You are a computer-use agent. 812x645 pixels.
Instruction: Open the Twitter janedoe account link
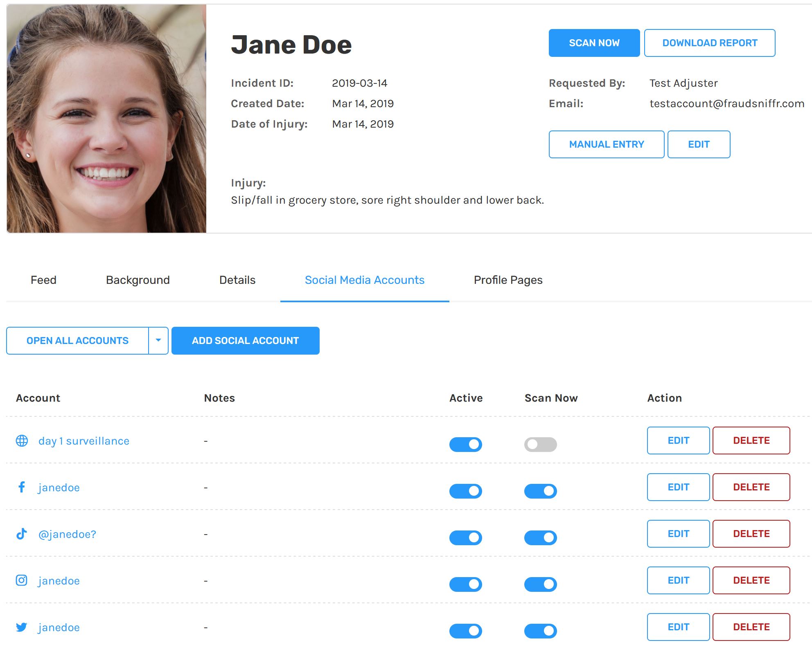tap(59, 627)
